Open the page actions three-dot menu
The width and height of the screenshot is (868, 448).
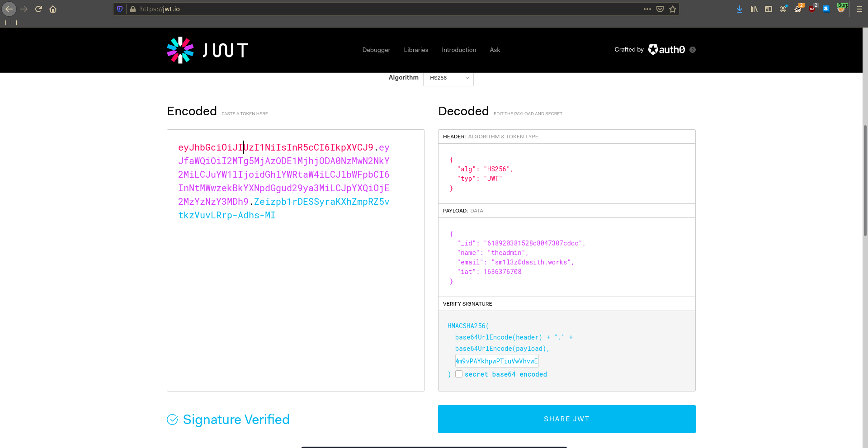(647, 9)
